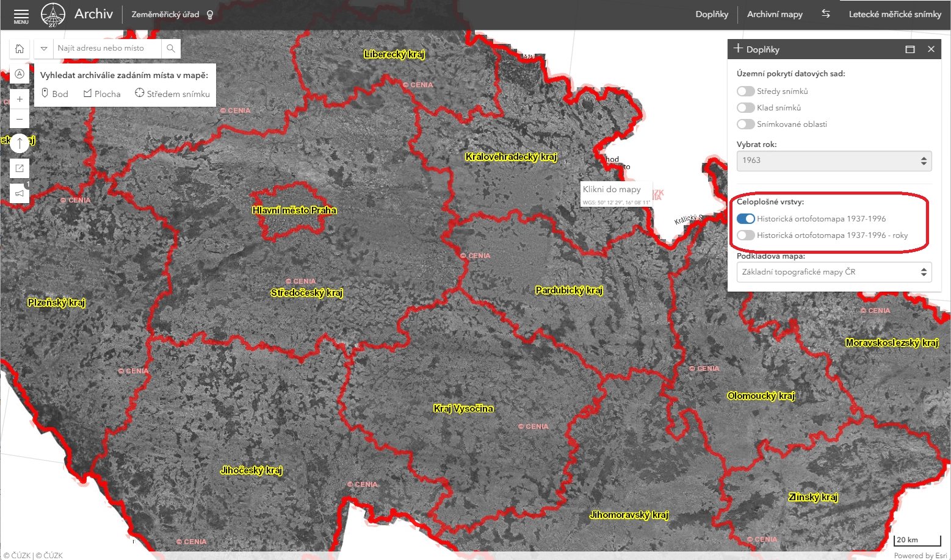The width and height of the screenshot is (951, 560).
Task: Click the search magnifier icon
Action: pos(171,48)
